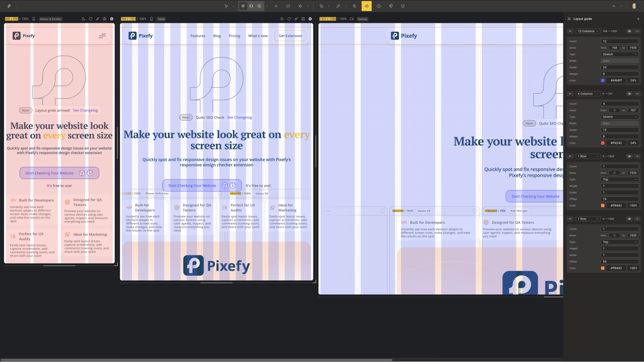Screen dimensions: 644x362
Task: Open the zoom magnifier tool
Action: pyautogui.click(x=354, y=6)
